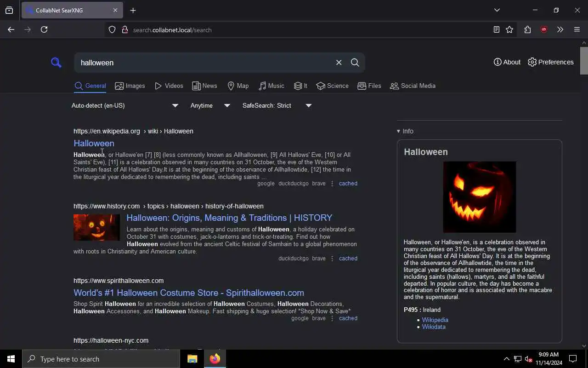Open the Wikipedia link in infobox

(x=435, y=320)
